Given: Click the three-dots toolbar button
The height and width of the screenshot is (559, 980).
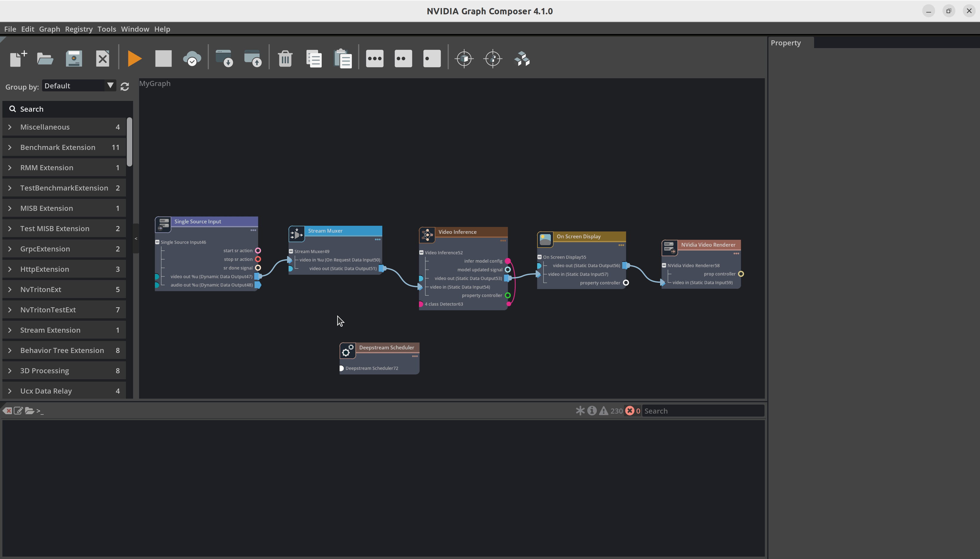Looking at the screenshot, I should [x=375, y=59].
